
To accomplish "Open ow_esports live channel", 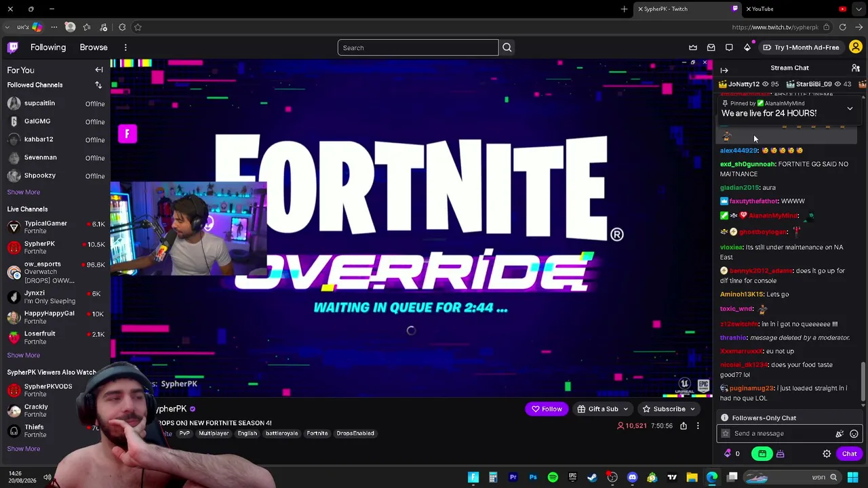I will (56, 272).
